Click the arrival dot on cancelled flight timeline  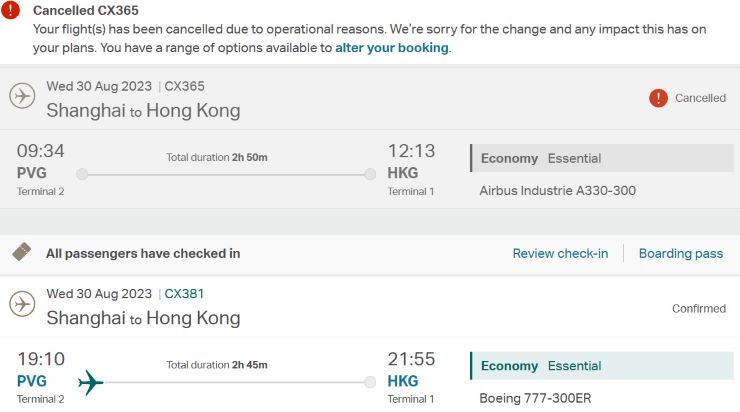[x=370, y=174]
